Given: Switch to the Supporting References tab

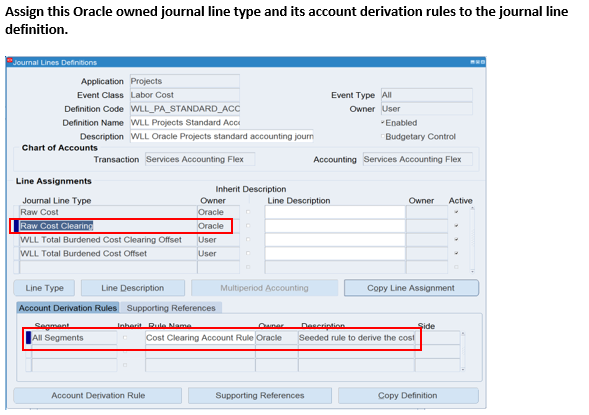Looking at the screenshot, I should [171, 308].
